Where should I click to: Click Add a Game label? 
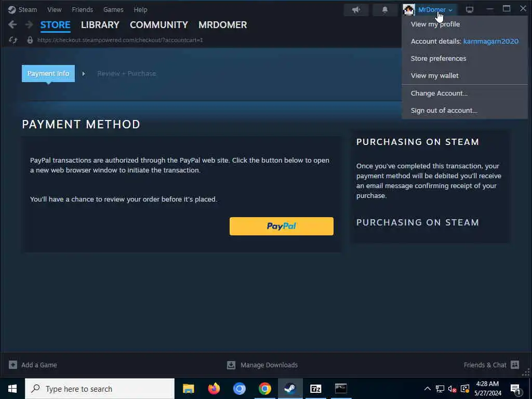(39, 365)
